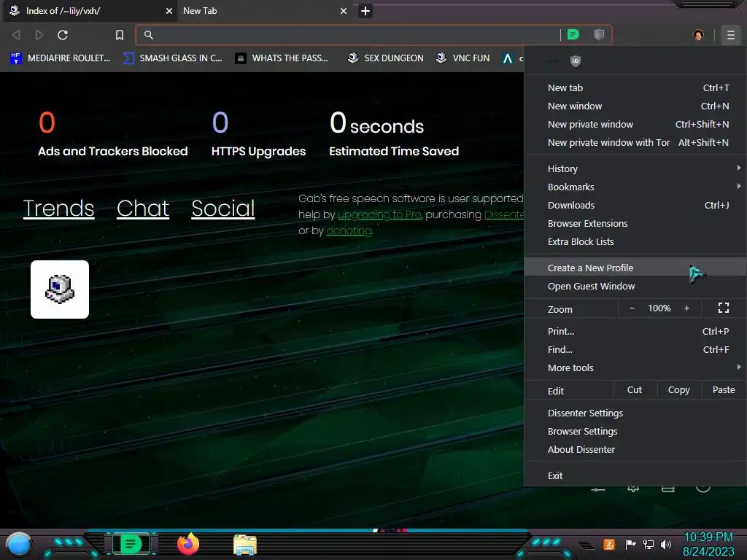The height and width of the screenshot is (560, 747).
Task: Click the browser back arrow
Action: click(16, 35)
